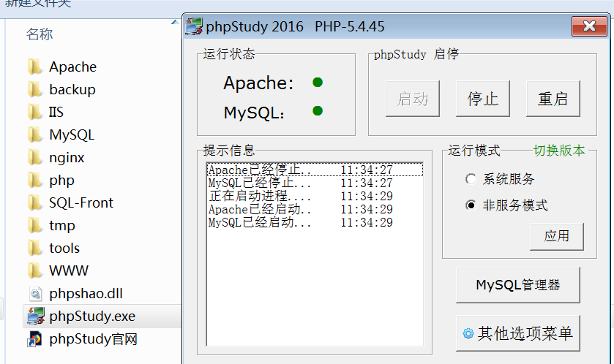Select log line MySQL已经启动 11:34:29
Viewport: 614px width, 364px height.
pyautogui.click(x=315, y=222)
